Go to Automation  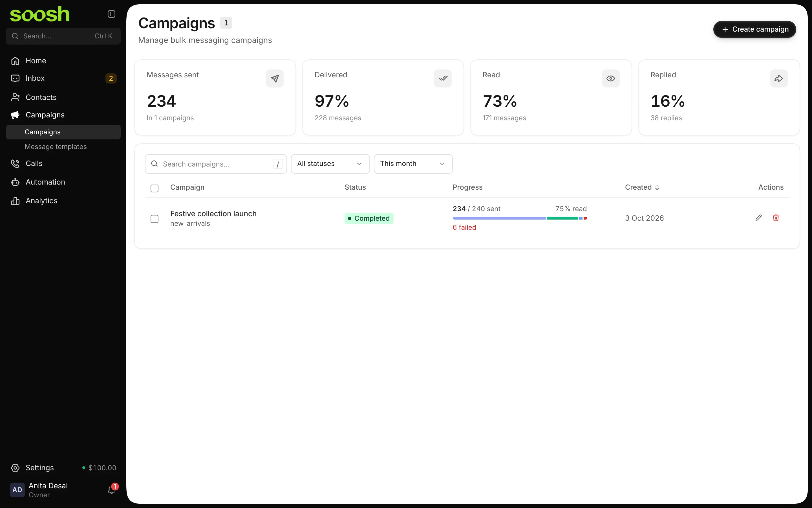[x=63, y=182]
